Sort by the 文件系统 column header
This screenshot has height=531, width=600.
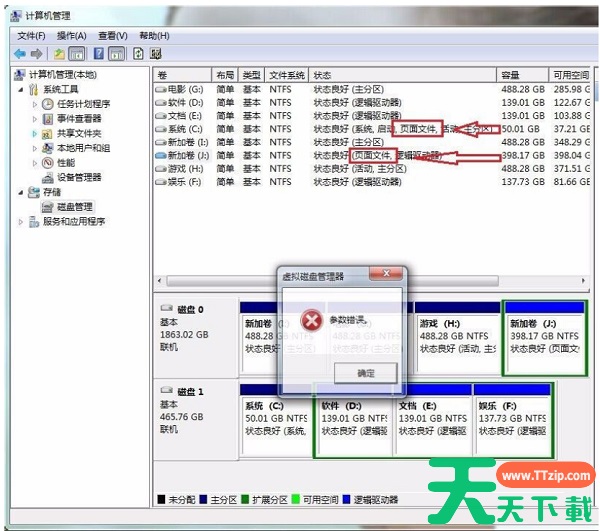point(287,75)
